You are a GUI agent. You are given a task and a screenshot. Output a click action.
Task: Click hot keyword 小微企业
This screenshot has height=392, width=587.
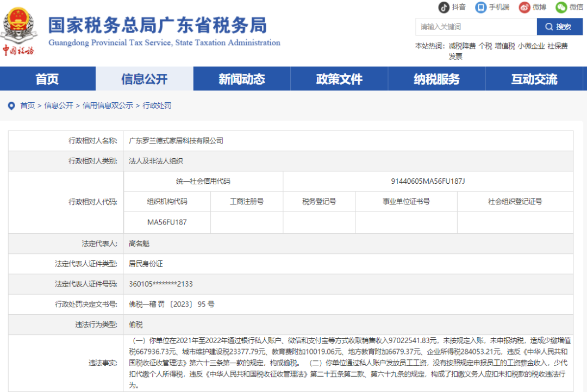531,46
